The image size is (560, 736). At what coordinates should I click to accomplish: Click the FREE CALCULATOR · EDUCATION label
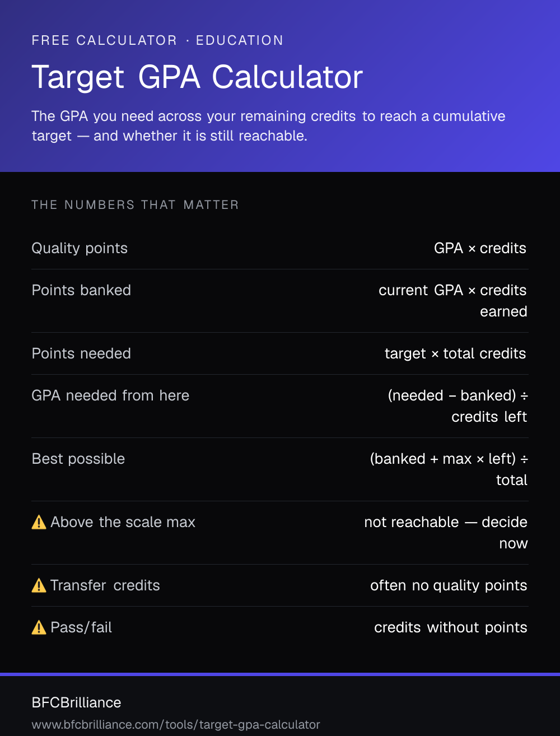157,40
